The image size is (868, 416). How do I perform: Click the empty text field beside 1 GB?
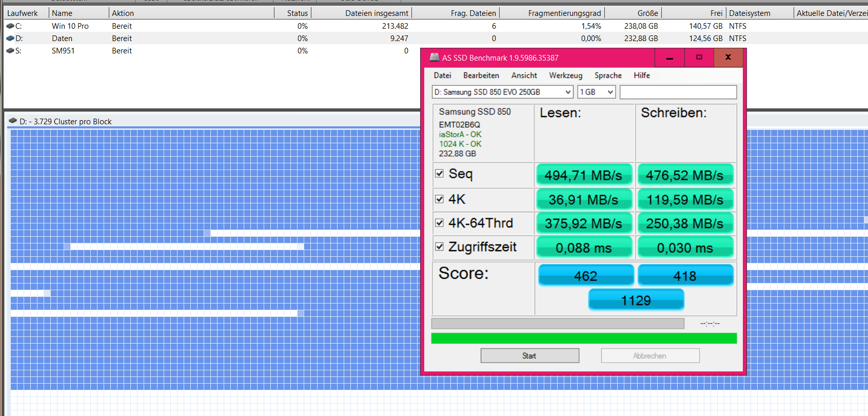(678, 92)
